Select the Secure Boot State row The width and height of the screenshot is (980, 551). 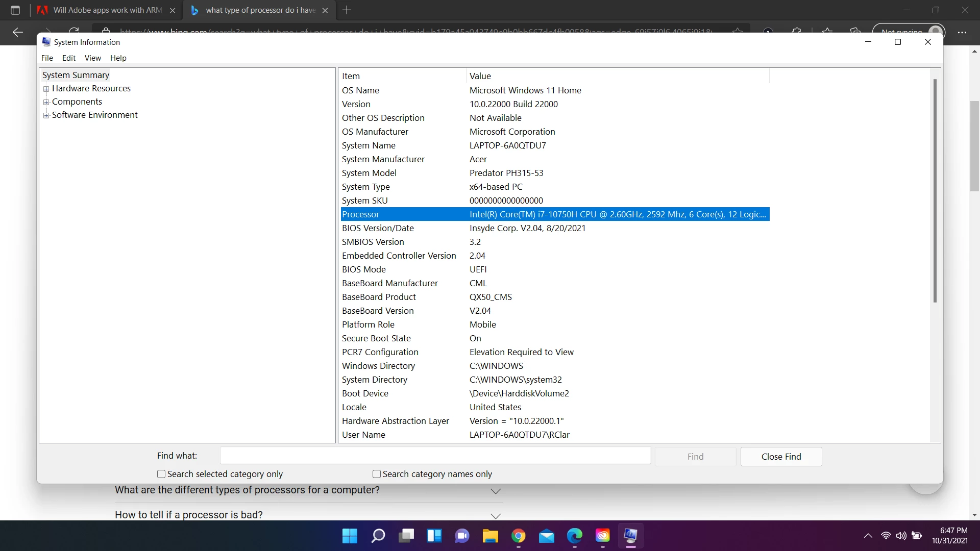coord(555,338)
